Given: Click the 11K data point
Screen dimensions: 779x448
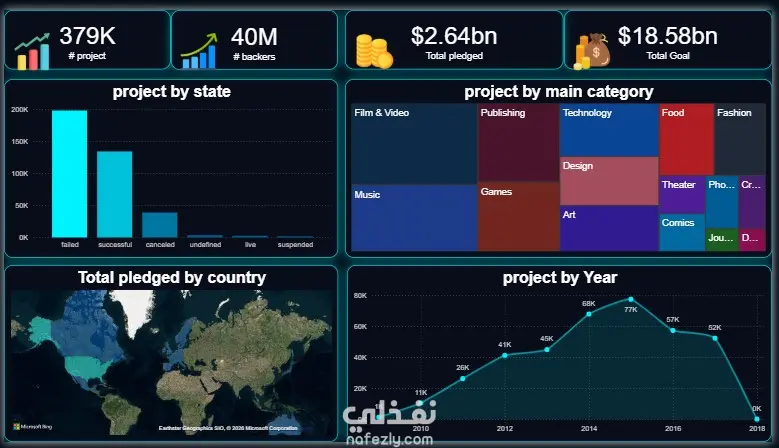Looking at the screenshot, I should tap(421, 402).
